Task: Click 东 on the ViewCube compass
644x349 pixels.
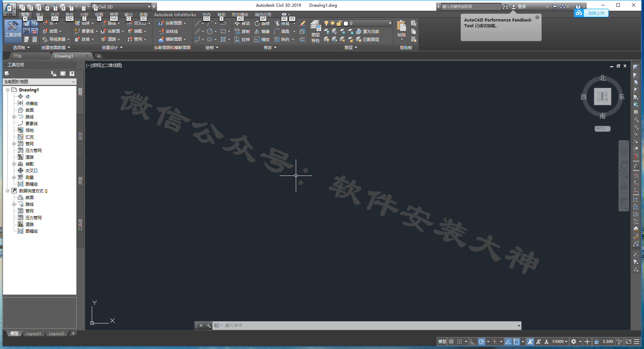Action: (621, 97)
